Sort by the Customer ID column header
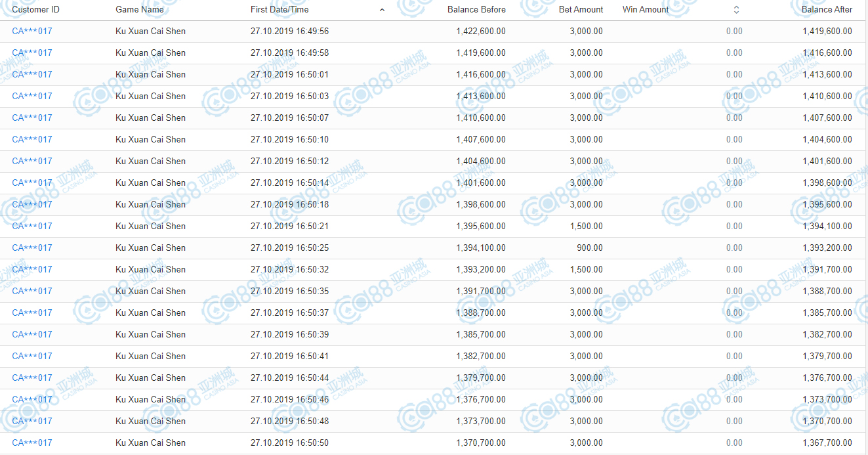This screenshot has width=868, height=455. click(x=35, y=10)
